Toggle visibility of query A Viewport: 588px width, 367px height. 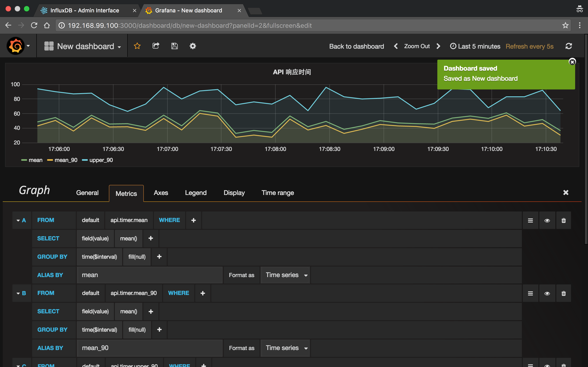coord(547,220)
